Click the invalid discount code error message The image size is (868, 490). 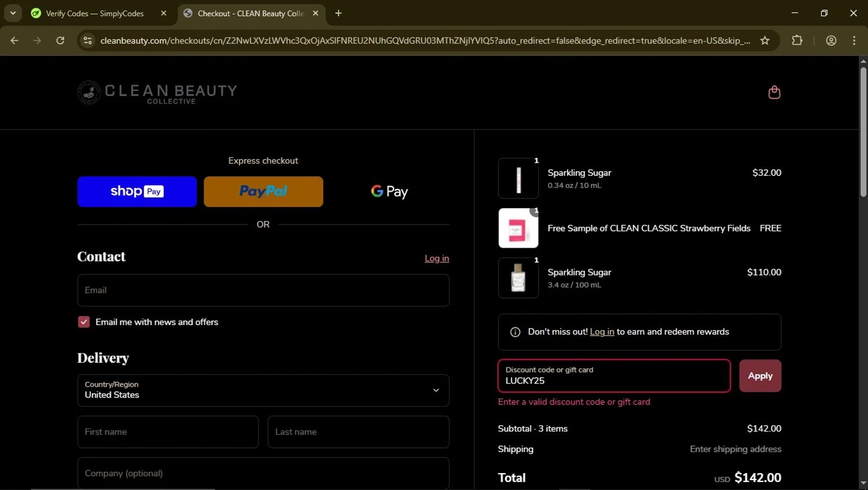[x=574, y=402]
